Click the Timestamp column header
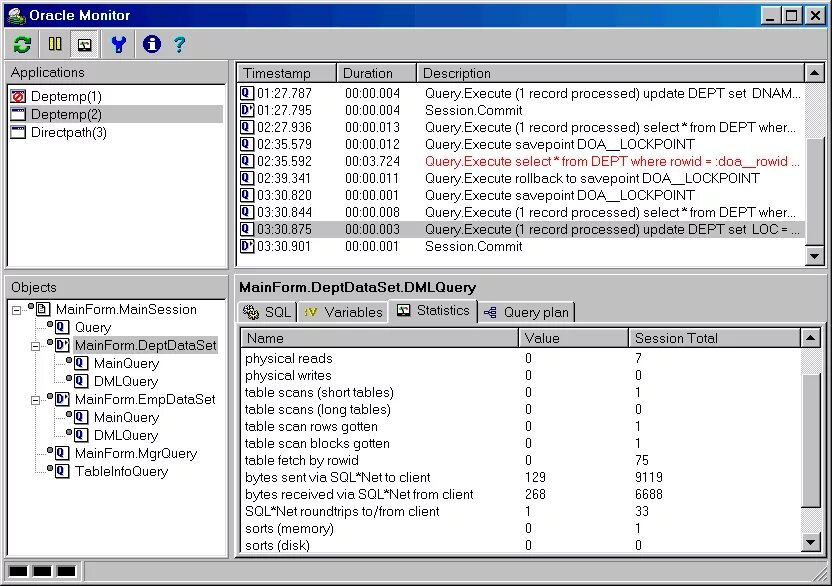832x586 pixels. (287, 73)
